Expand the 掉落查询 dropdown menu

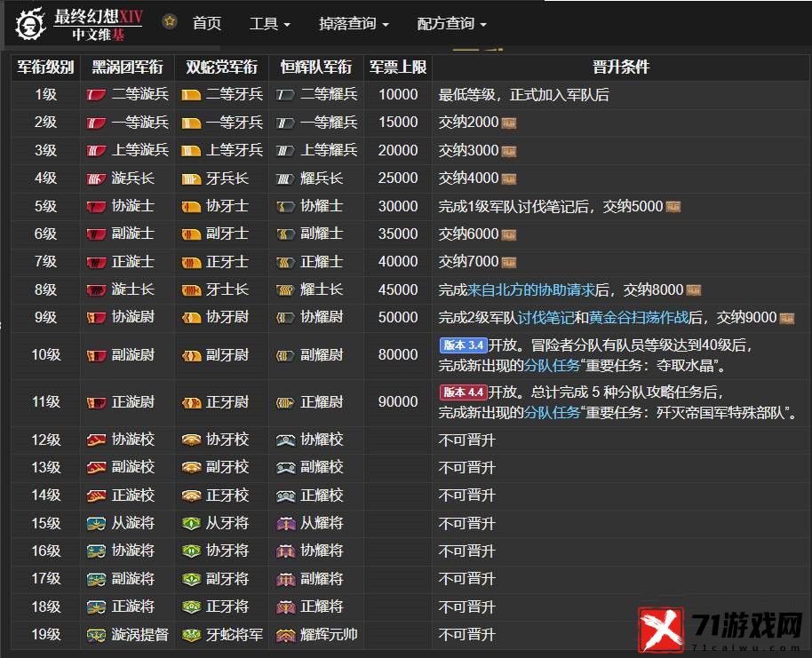354,24
